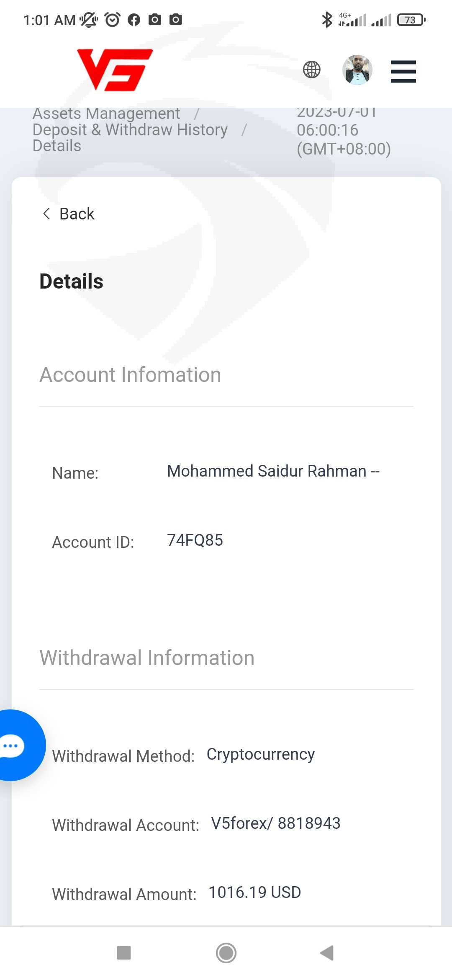Tap the Bluetooth status icon

(x=327, y=20)
